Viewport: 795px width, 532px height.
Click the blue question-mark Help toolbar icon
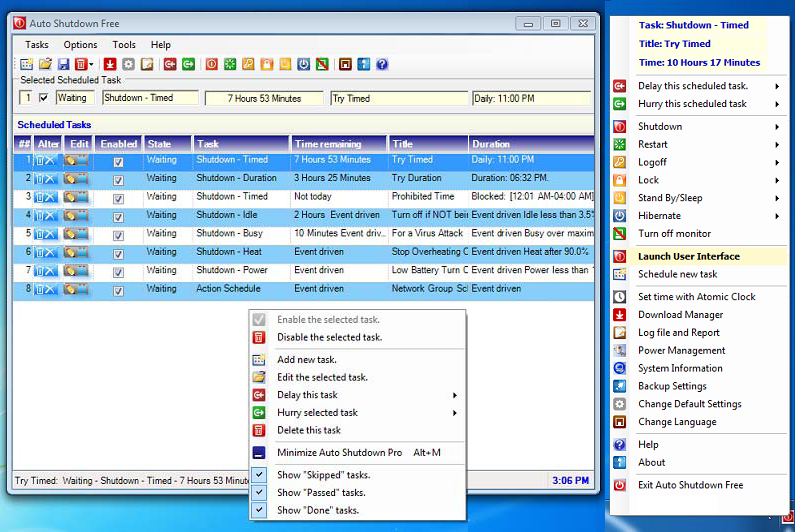[x=382, y=64]
